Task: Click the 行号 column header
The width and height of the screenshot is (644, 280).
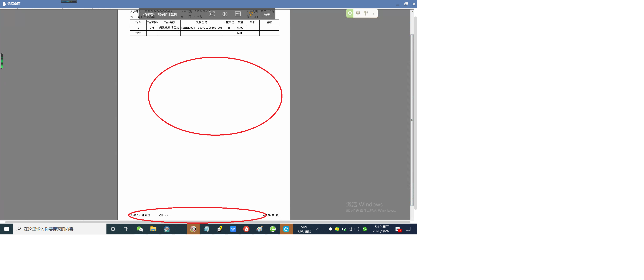Action: (138, 22)
